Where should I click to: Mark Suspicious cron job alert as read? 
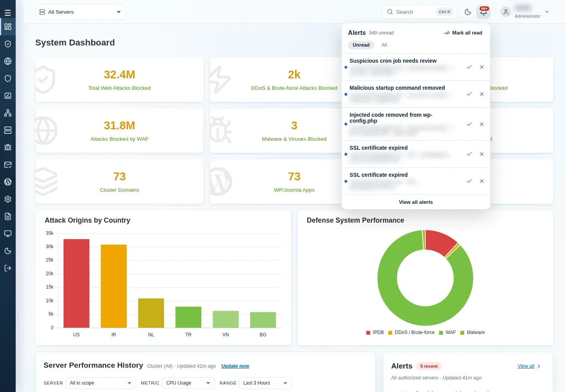pyautogui.click(x=469, y=67)
